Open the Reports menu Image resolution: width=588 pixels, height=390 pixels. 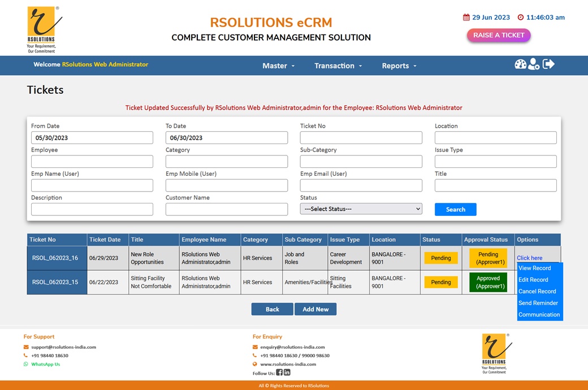coord(399,66)
